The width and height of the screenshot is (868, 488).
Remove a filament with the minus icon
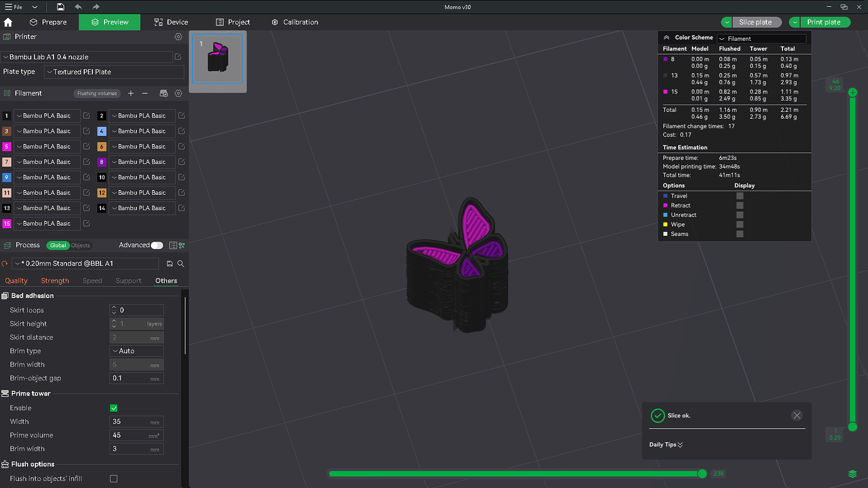click(145, 93)
